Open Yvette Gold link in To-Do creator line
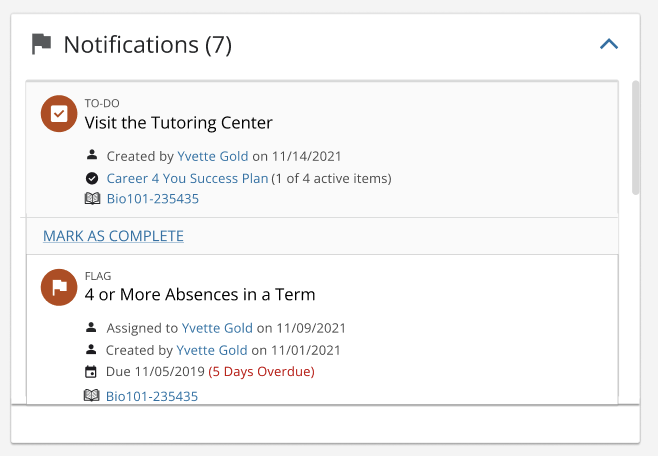 [213, 156]
